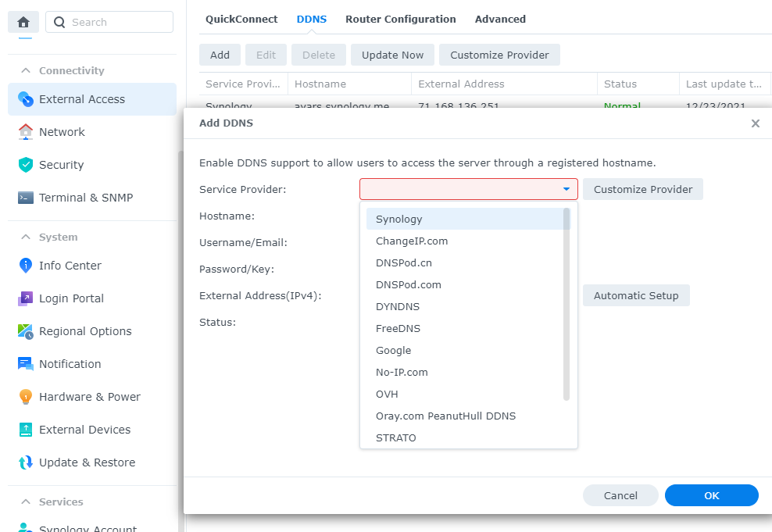
Task: Switch to the QuickConnect tab
Action: (x=241, y=19)
